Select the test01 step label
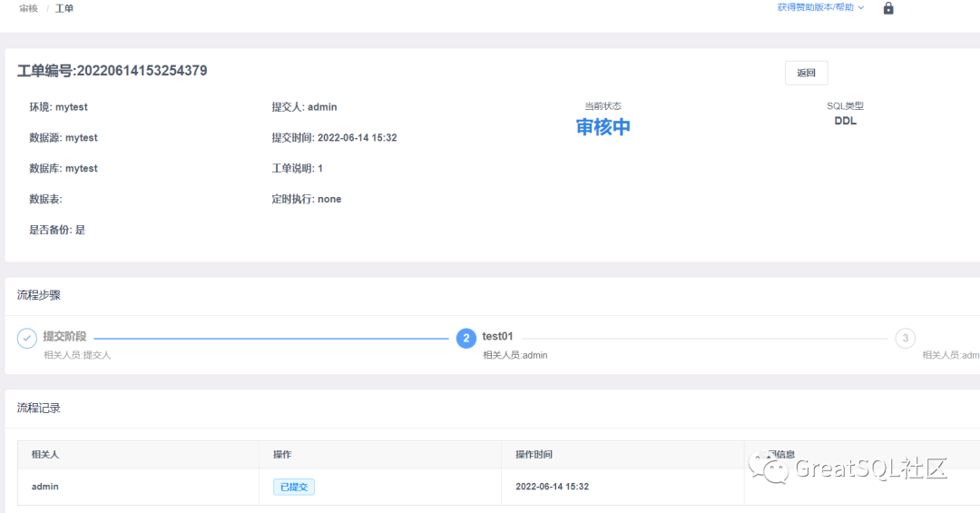 pos(497,336)
